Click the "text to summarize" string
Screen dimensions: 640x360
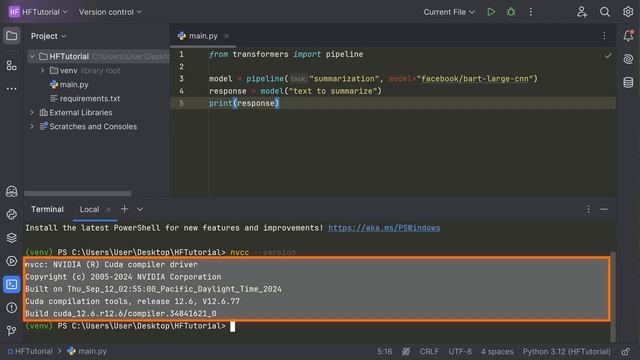pos(333,91)
